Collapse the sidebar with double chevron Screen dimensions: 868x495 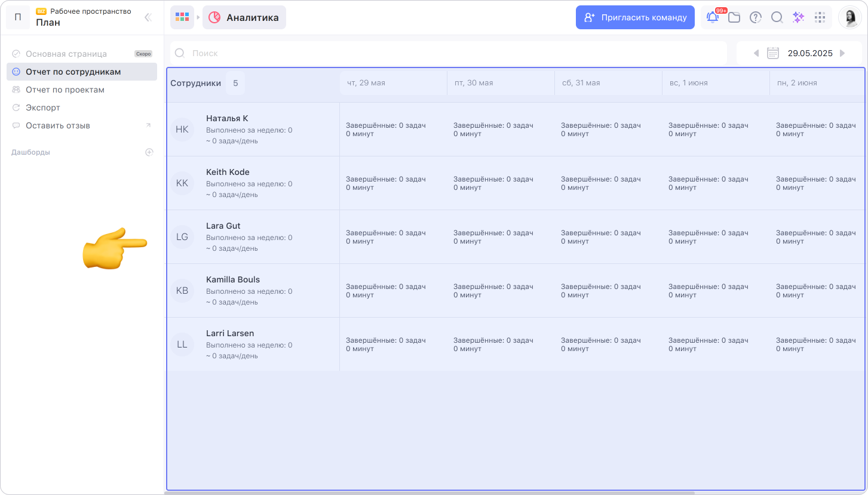[x=148, y=17]
